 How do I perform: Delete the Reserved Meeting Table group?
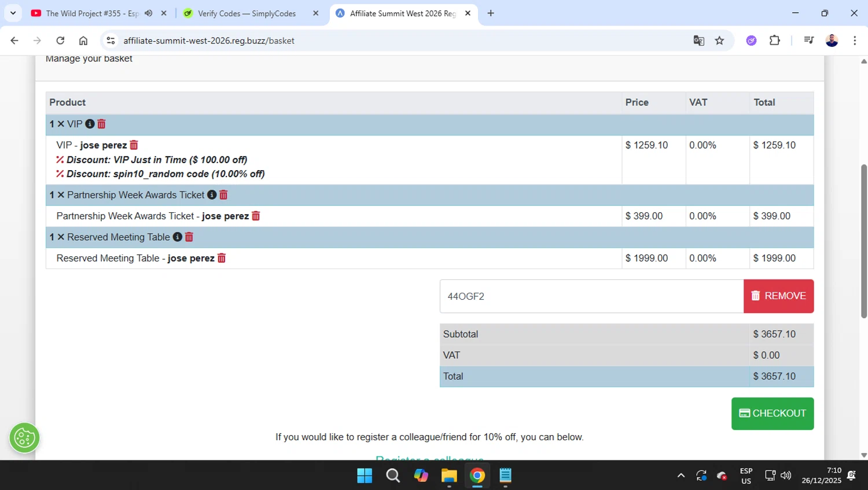pyautogui.click(x=189, y=237)
